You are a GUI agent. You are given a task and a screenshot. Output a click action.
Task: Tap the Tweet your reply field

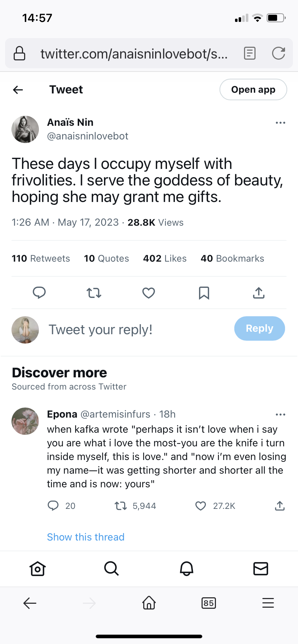tap(101, 330)
